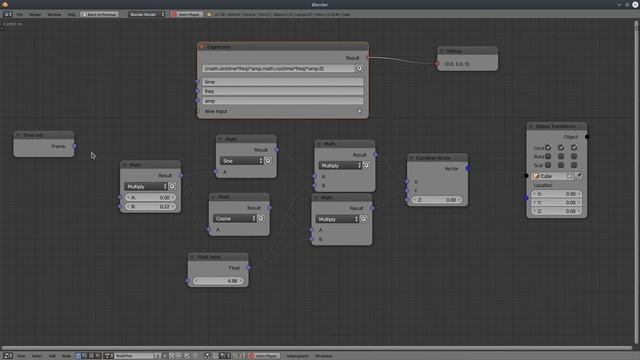Adjust Location Z value in Object Transforms
Viewport: 640px width, 360px height.
[556, 211]
